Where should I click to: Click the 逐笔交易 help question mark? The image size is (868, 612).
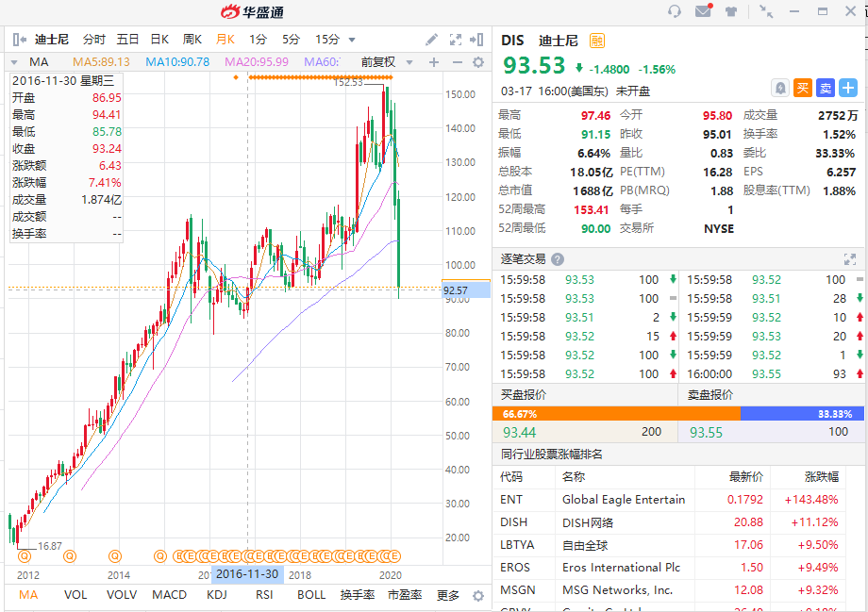pyautogui.click(x=558, y=259)
